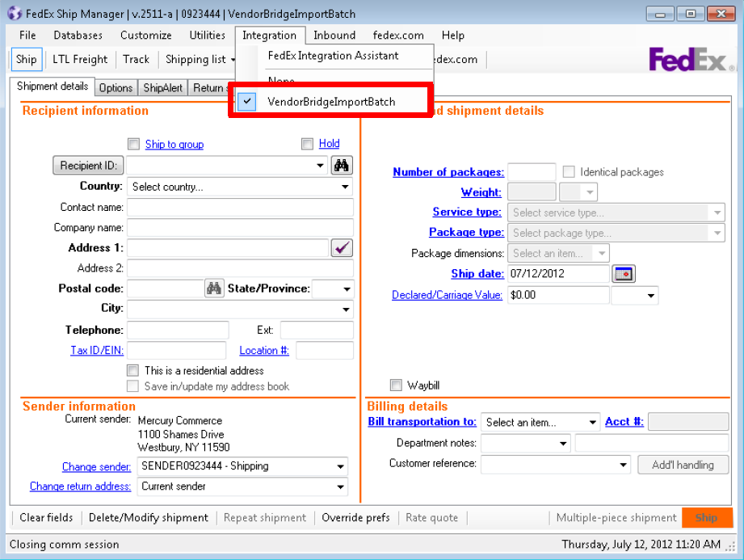The width and height of the screenshot is (744, 560).
Task: Select FedEx Integration Assistant menu item
Action: pyautogui.click(x=333, y=56)
